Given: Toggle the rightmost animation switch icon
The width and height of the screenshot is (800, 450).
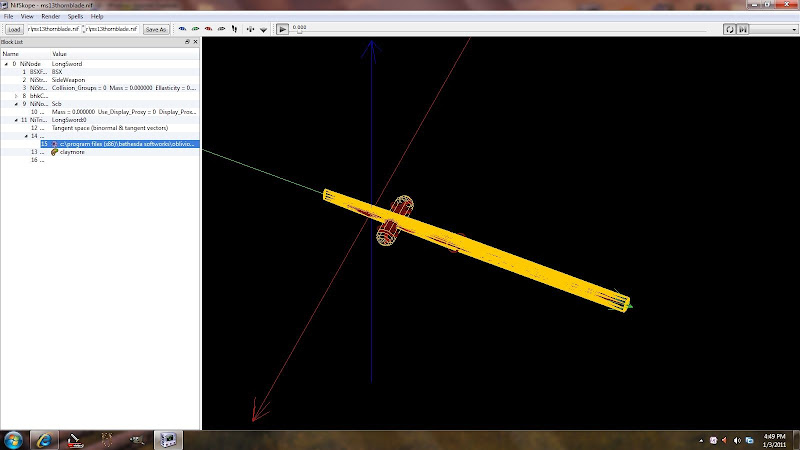Looking at the screenshot, I should (743, 29).
